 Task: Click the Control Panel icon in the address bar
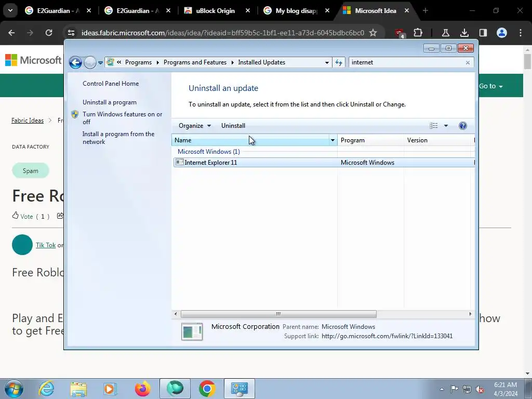point(110,62)
